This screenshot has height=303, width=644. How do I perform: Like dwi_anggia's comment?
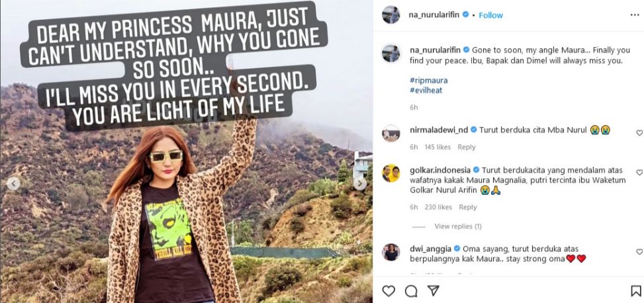click(639, 252)
